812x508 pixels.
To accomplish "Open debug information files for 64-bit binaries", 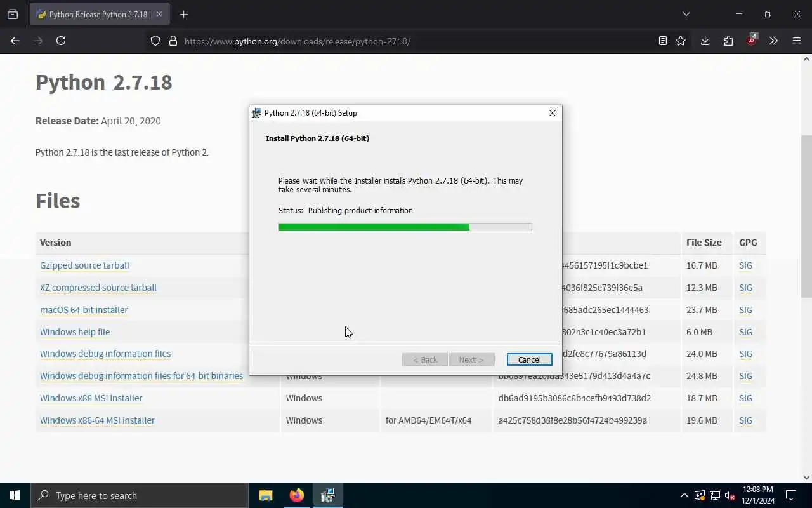I will click(141, 376).
